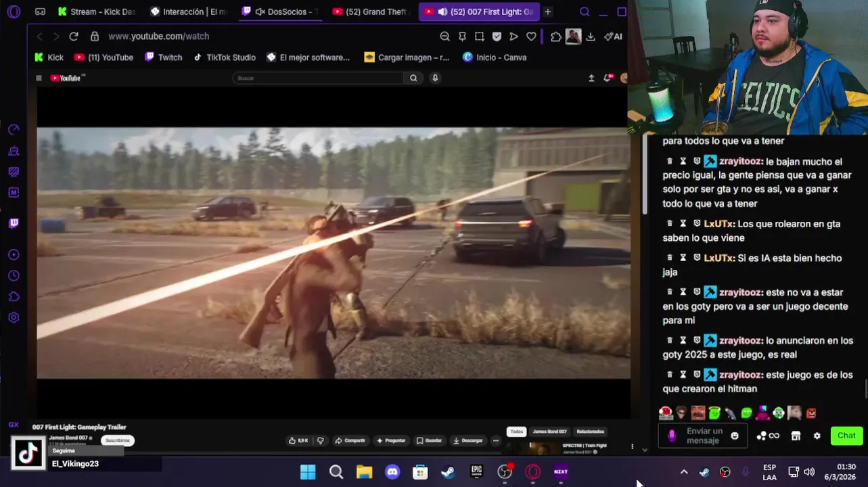Click the zoom-out magnifier in address bar

point(444,37)
